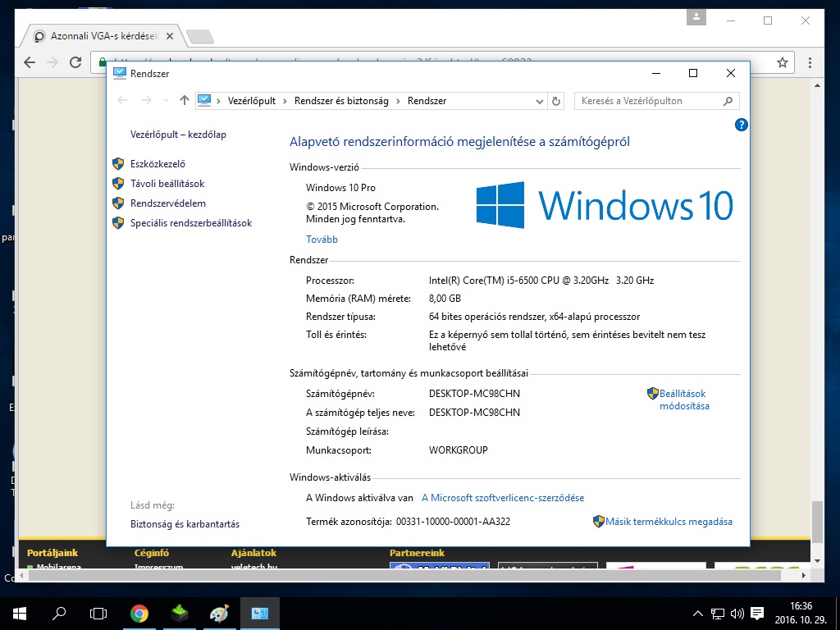Open Task View on taskbar

(x=98, y=614)
